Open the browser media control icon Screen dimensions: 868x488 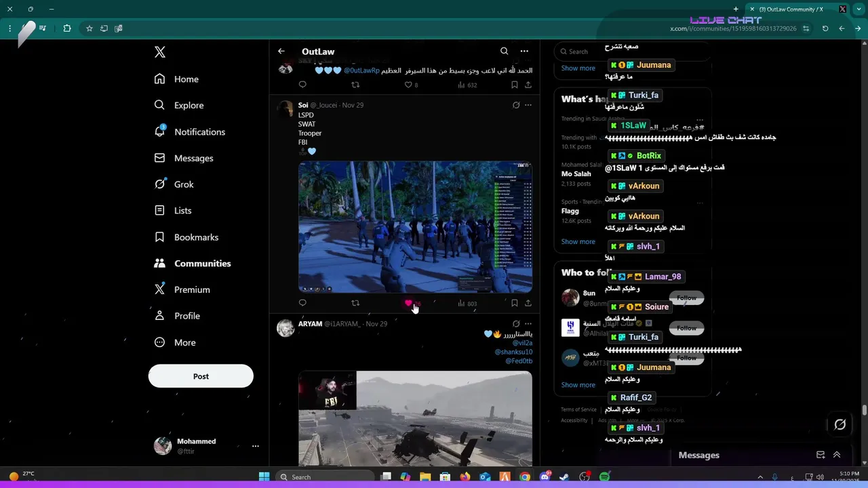[43, 28]
